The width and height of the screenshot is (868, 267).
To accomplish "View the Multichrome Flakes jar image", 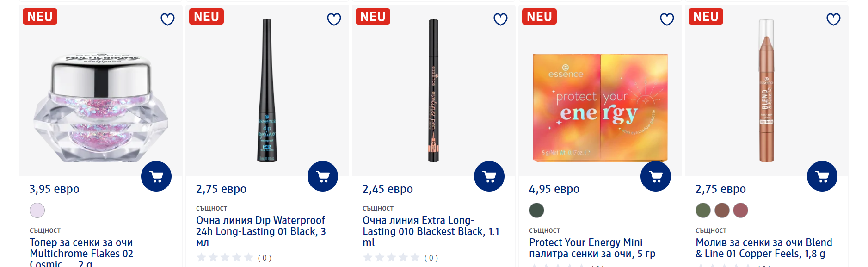I will (101, 109).
